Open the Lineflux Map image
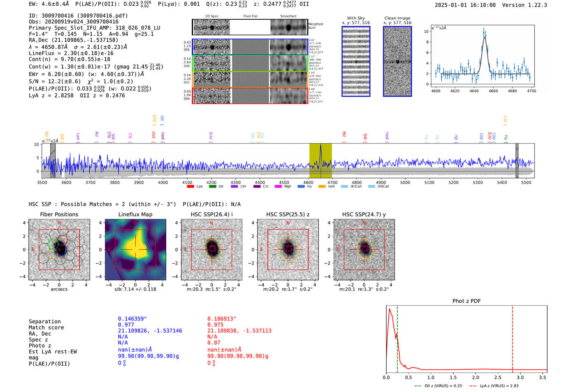The width and height of the screenshot is (576, 392). click(x=135, y=250)
